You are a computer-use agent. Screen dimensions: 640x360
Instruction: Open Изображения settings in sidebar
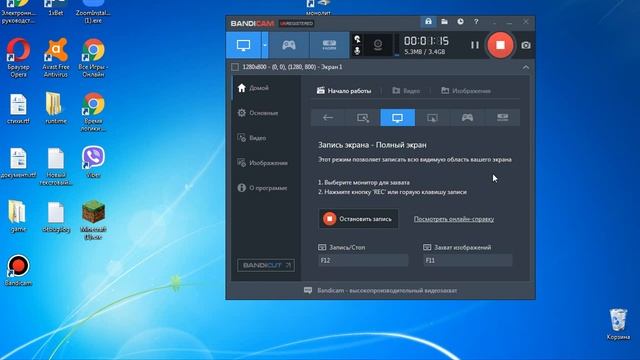coord(262,163)
